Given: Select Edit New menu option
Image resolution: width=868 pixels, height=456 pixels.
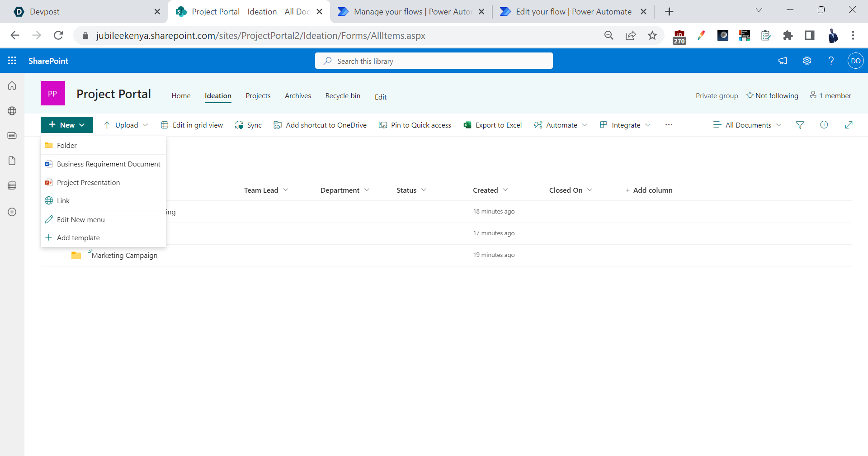Looking at the screenshot, I should [x=104, y=219].
